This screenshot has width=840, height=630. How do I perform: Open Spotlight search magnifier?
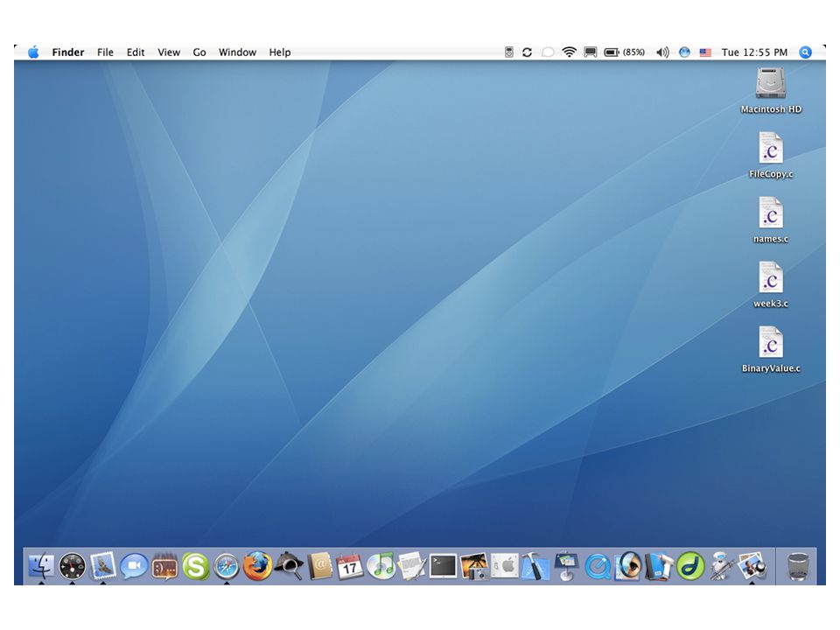[x=805, y=52]
